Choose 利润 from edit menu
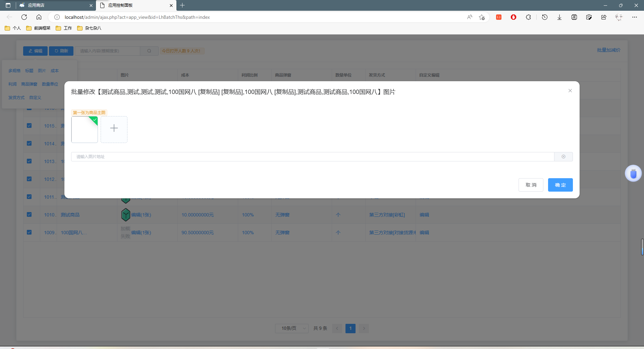 tap(12, 84)
